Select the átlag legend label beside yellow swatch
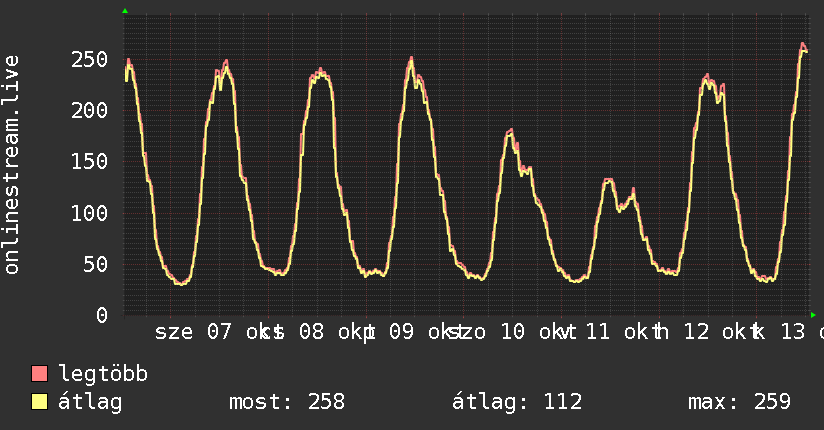The width and height of the screenshot is (824, 430). [90, 402]
